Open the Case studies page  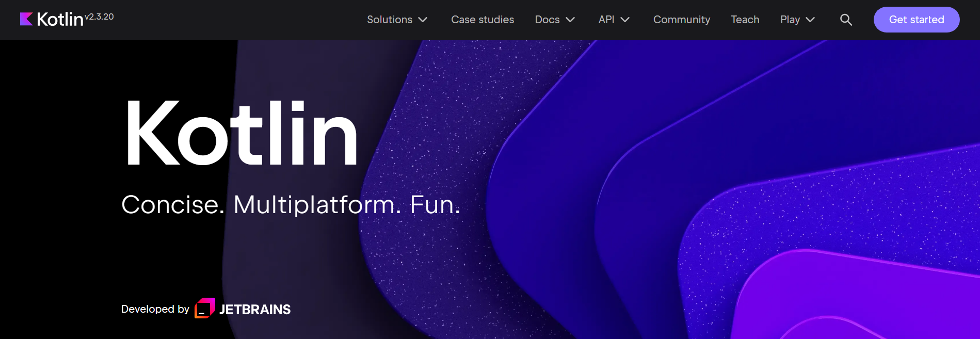click(482, 20)
